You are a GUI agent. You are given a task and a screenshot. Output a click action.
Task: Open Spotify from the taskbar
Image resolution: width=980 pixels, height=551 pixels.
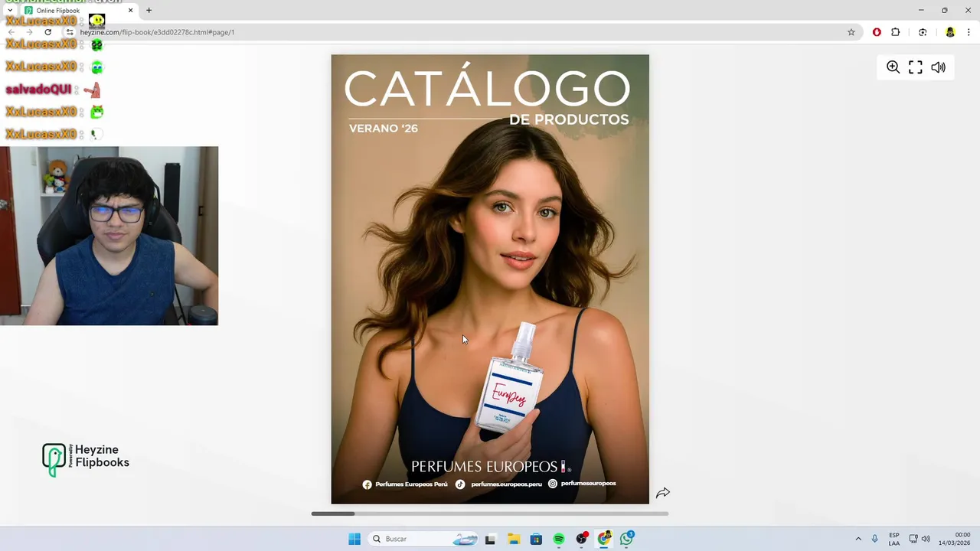(559, 539)
